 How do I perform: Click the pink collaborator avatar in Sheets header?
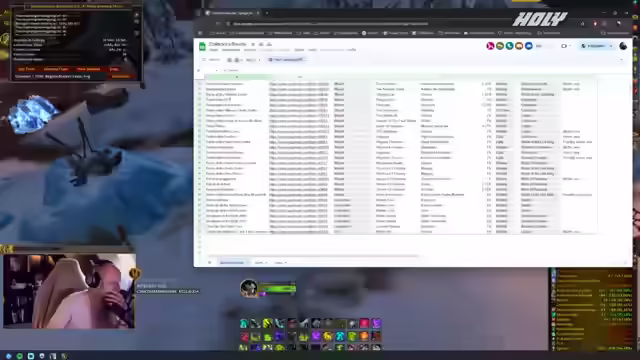(x=490, y=46)
